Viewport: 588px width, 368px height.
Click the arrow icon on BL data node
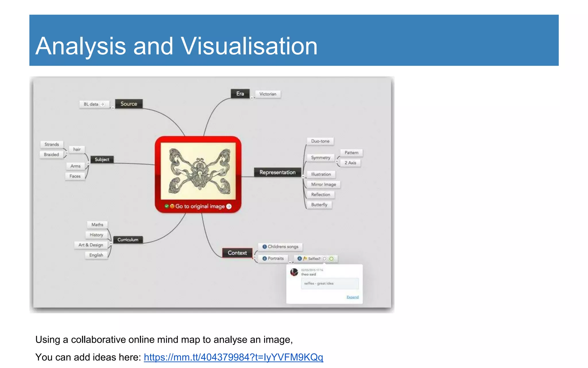click(102, 104)
